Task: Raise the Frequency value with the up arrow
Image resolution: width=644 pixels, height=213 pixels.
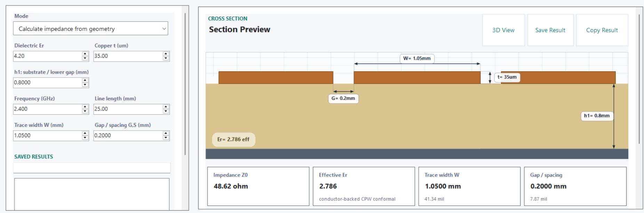Action: point(85,107)
